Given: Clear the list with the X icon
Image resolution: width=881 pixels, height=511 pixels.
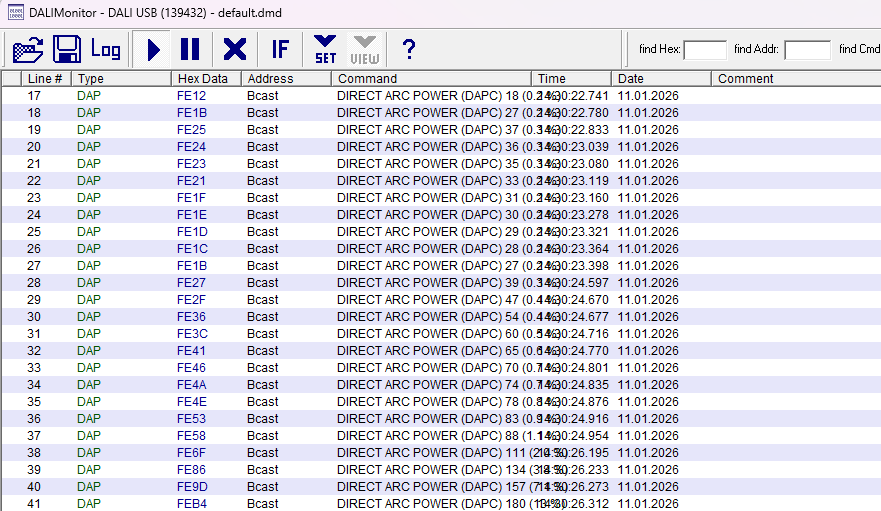Looking at the screenshot, I should (x=235, y=49).
